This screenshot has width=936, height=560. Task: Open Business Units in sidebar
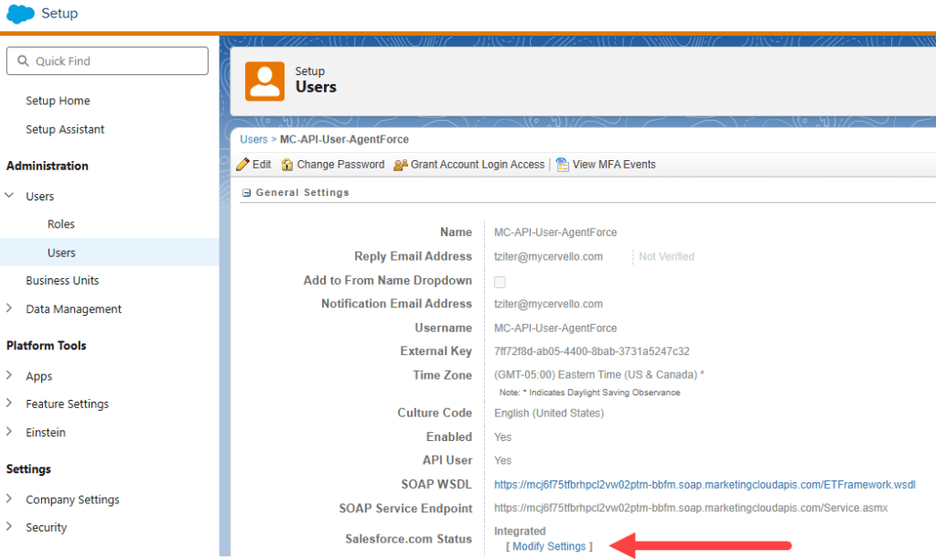62,281
